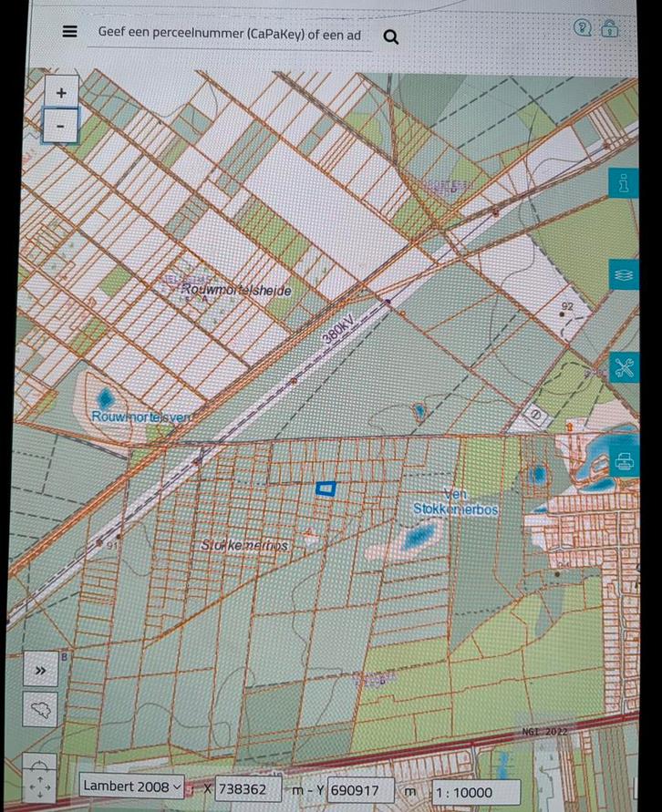Image resolution: width=662 pixels, height=812 pixels.
Task: Select the 1:10000 map scale box
Action: click(x=474, y=792)
